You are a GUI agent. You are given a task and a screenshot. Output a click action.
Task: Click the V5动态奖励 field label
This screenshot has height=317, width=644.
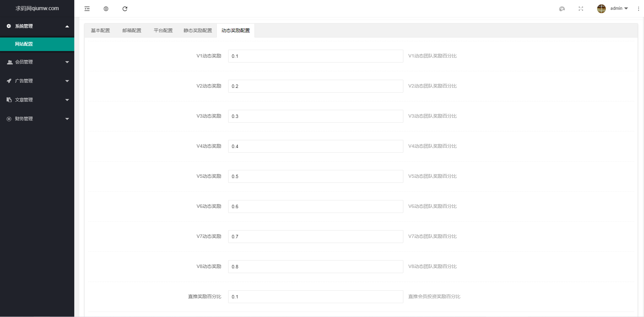tap(209, 176)
